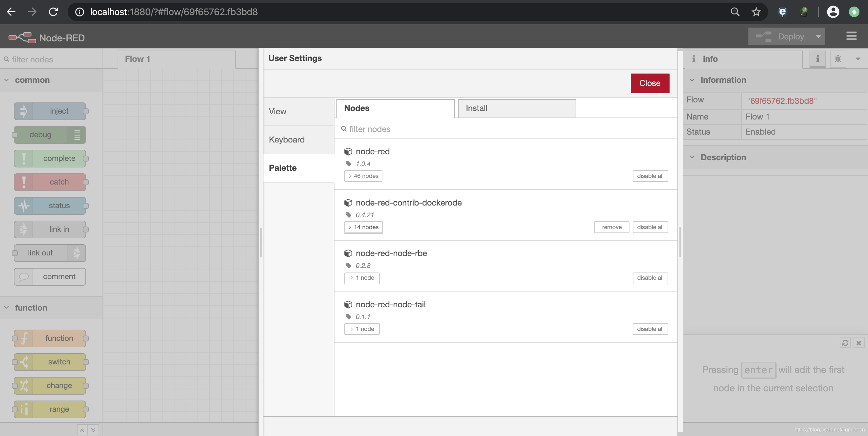Screen dimensions: 868x436
Task: Select the catch node in palette
Action: click(x=50, y=182)
